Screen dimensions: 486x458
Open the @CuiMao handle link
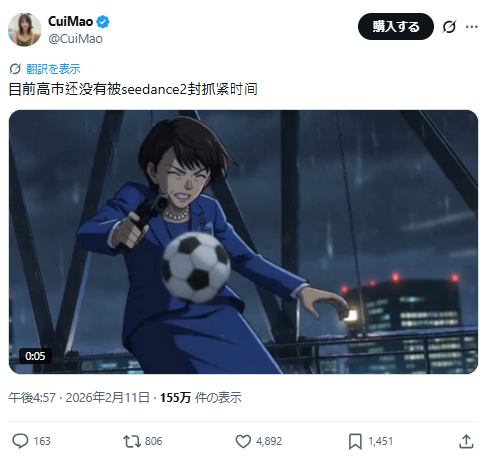(x=75, y=39)
